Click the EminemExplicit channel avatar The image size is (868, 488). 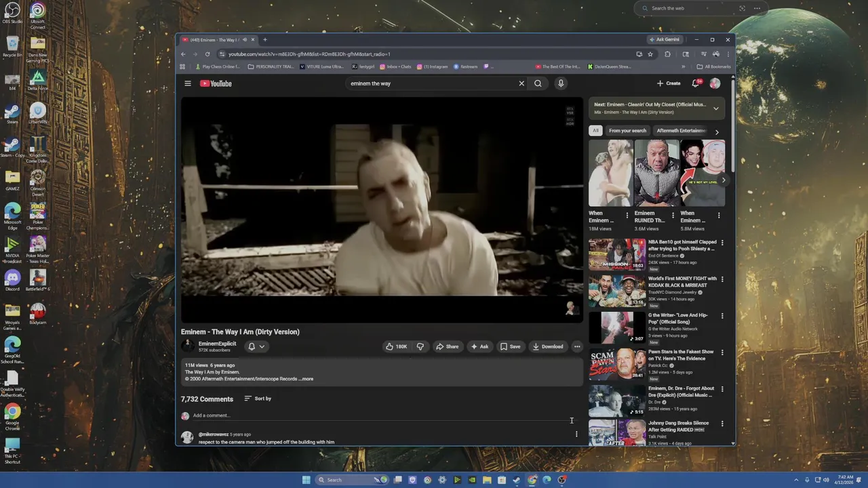188,346
